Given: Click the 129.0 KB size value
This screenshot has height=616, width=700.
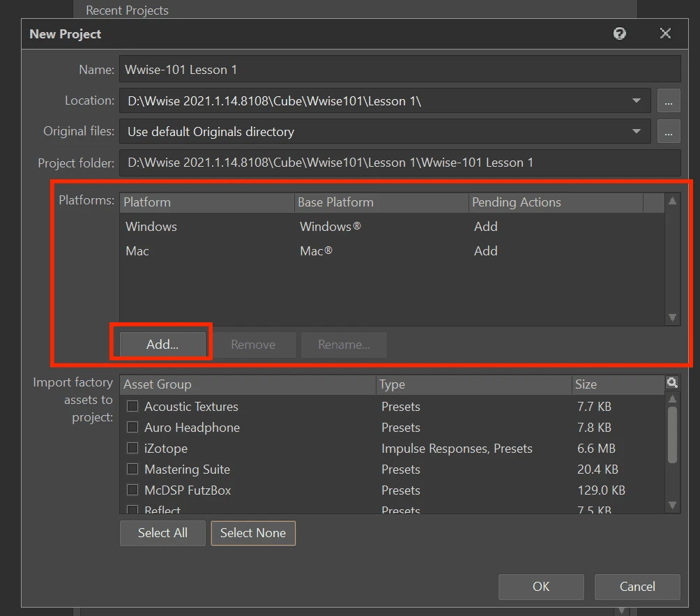Looking at the screenshot, I should 601,490.
